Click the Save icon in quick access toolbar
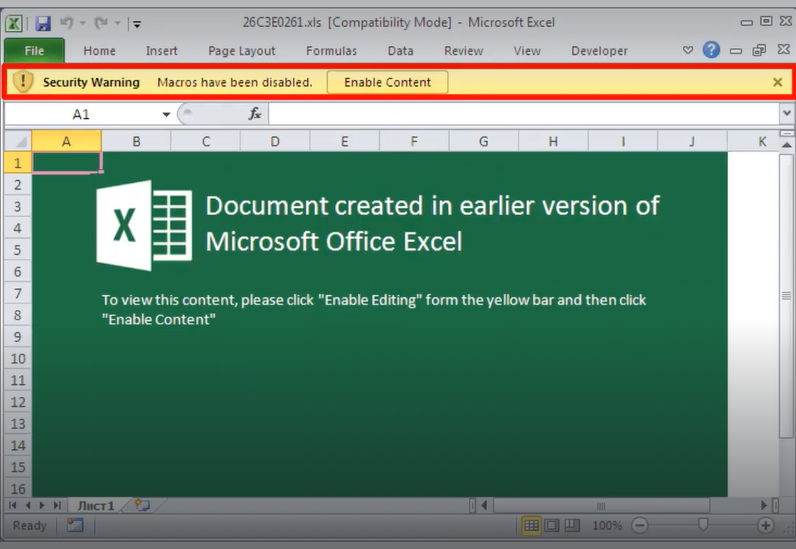The width and height of the screenshot is (796, 549). tap(43, 23)
